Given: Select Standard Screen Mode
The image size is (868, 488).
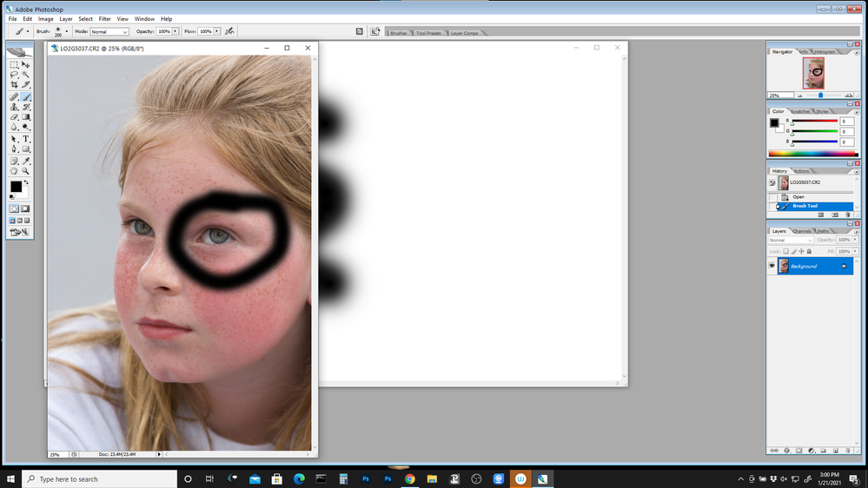Looking at the screenshot, I should point(12,221).
